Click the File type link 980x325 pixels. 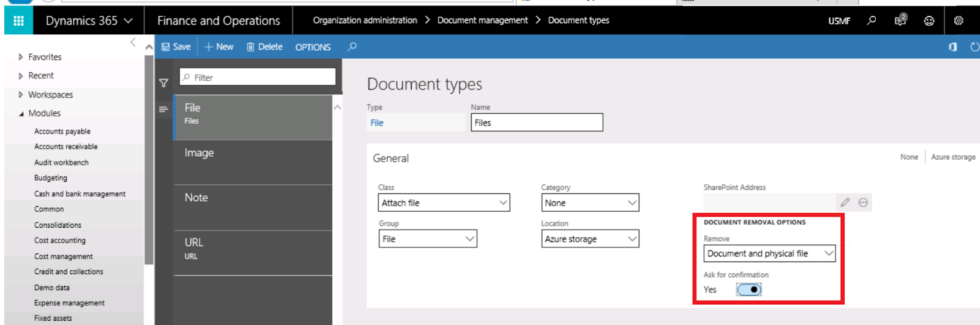pos(377,123)
